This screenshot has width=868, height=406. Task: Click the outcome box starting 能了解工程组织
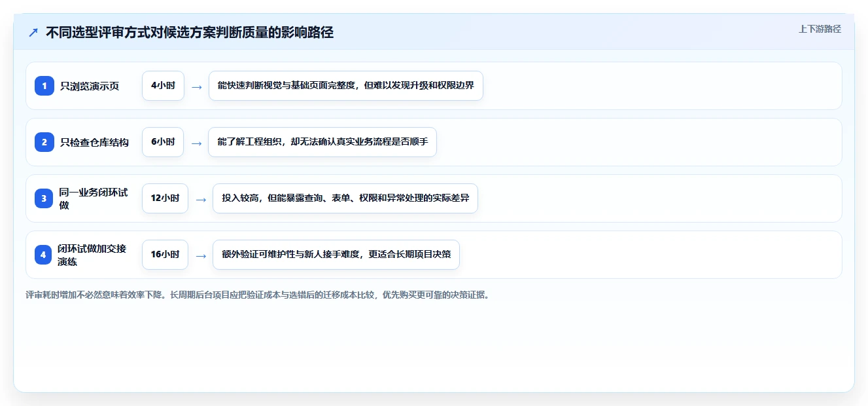click(x=322, y=142)
